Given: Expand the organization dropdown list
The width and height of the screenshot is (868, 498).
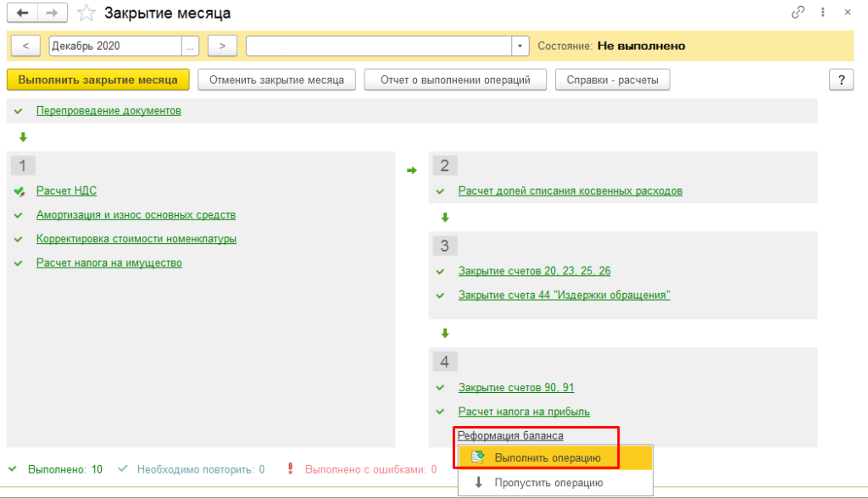Looking at the screenshot, I should tap(520, 46).
